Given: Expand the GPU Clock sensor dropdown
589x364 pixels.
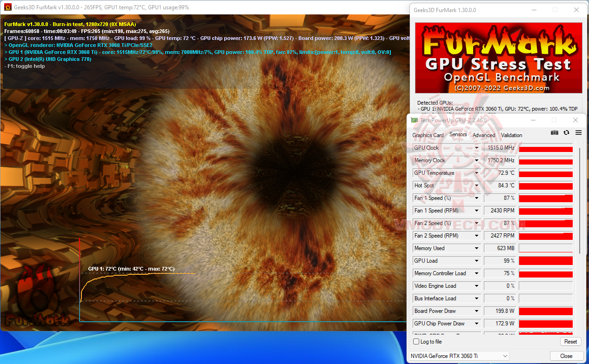Looking at the screenshot, I should click(476, 148).
